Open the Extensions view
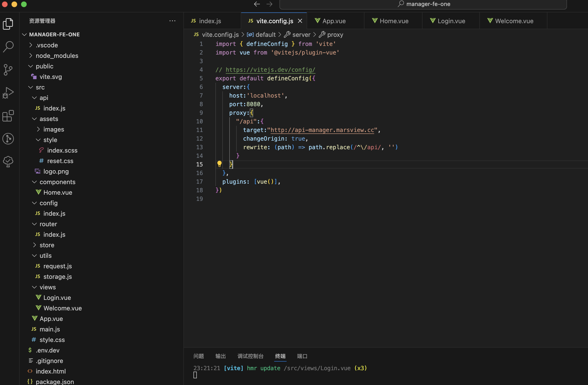This screenshot has width=588, height=385. (x=8, y=116)
